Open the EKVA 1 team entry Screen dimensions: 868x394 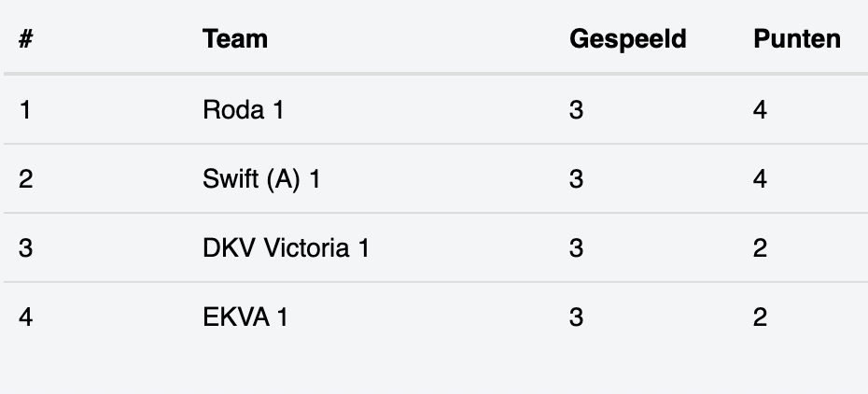pos(245,317)
